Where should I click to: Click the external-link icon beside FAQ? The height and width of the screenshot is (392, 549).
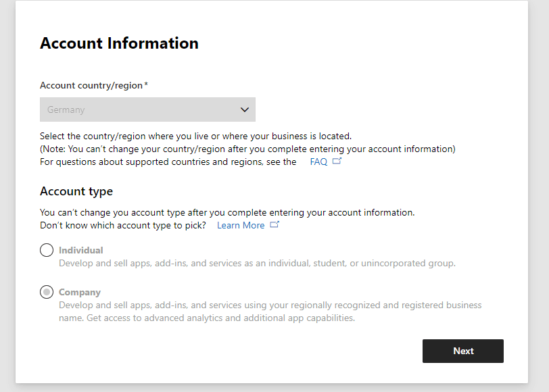click(337, 162)
